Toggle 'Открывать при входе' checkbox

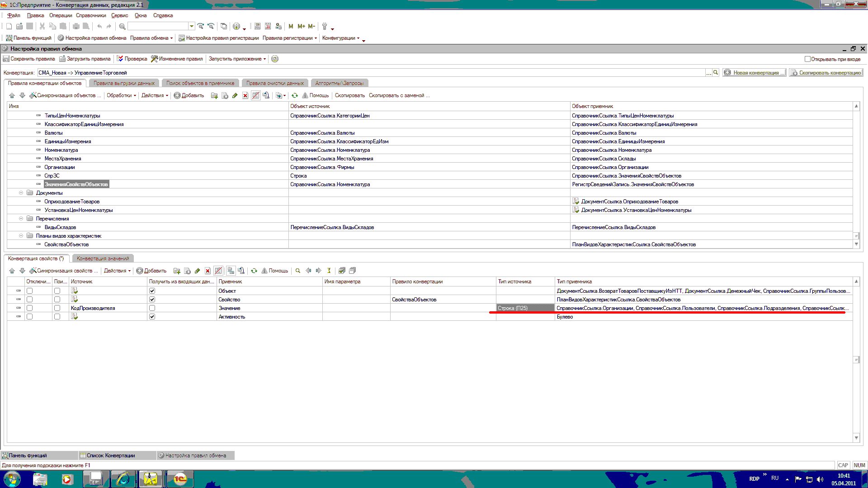(807, 59)
